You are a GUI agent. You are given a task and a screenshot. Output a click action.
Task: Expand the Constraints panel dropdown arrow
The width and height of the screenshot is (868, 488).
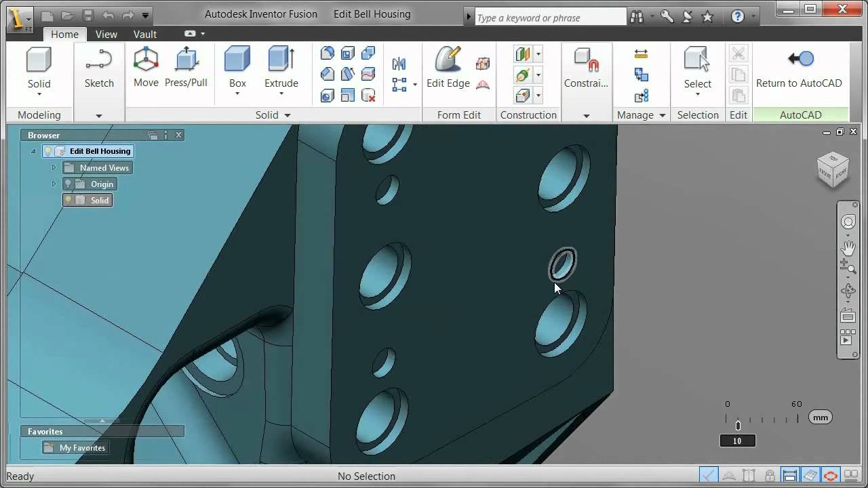587,116
